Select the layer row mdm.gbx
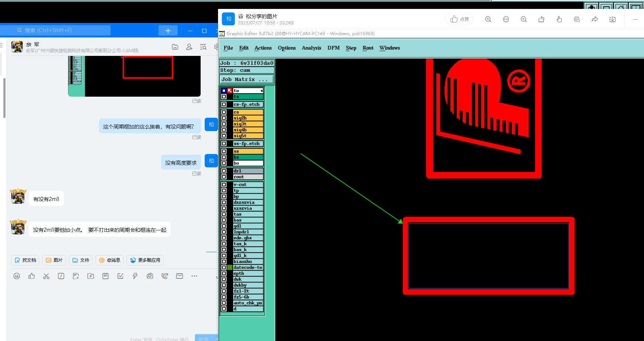 pyautogui.click(x=248, y=238)
